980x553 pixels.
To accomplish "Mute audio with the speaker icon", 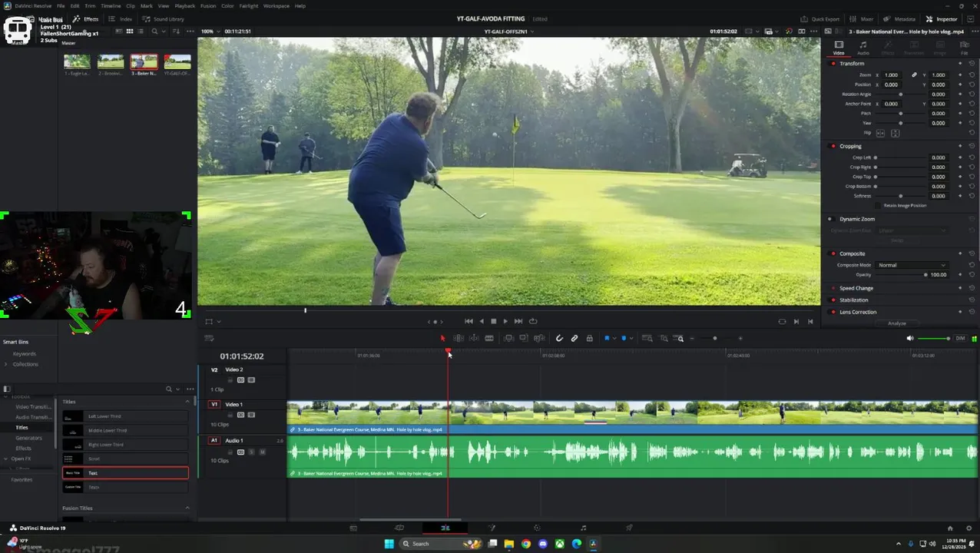I will pyautogui.click(x=910, y=339).
